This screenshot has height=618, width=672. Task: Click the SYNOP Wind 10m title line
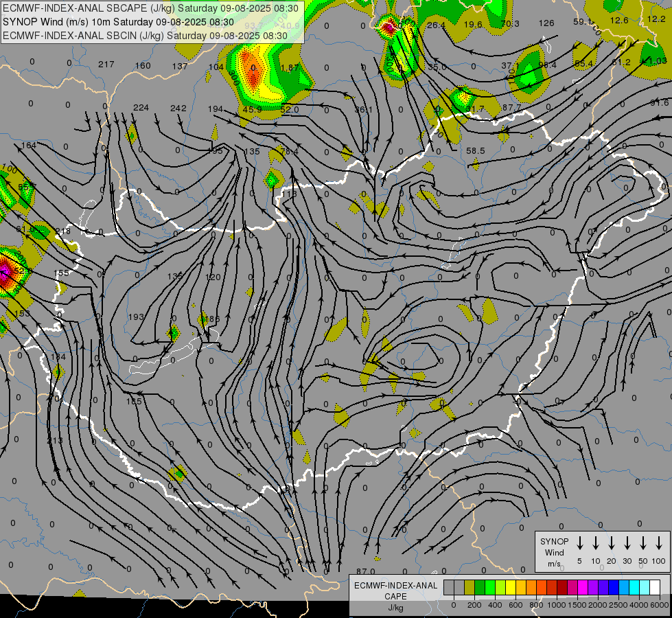118,22
